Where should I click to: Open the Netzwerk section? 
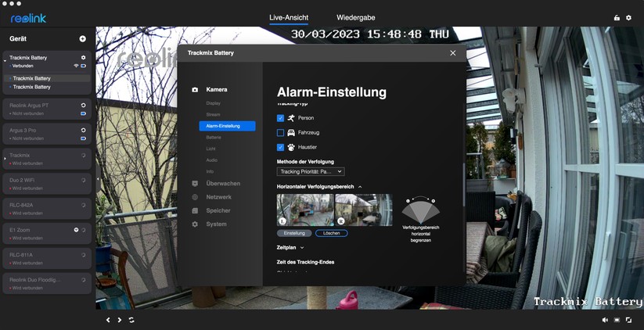click(218, 197)
